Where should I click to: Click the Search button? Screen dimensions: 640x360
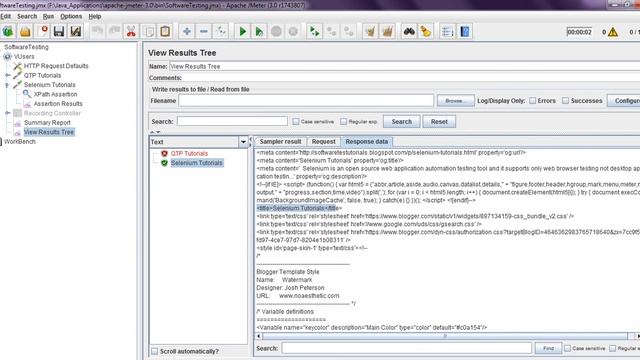click(402, 122)
